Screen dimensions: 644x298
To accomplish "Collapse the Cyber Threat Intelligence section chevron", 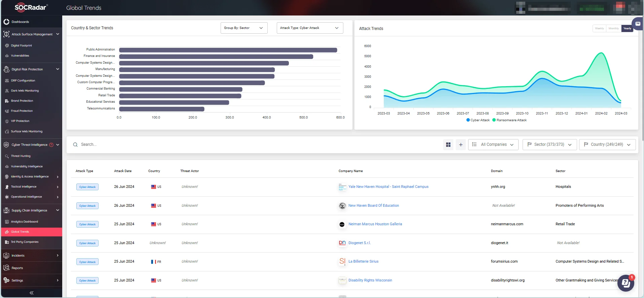I will [58, 145].
